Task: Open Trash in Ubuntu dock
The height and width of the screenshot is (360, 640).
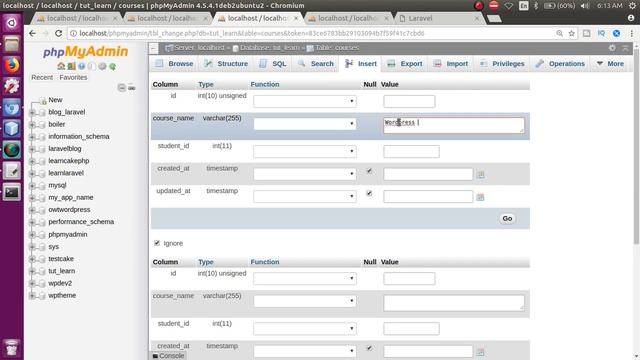Action: pos(11,347)
